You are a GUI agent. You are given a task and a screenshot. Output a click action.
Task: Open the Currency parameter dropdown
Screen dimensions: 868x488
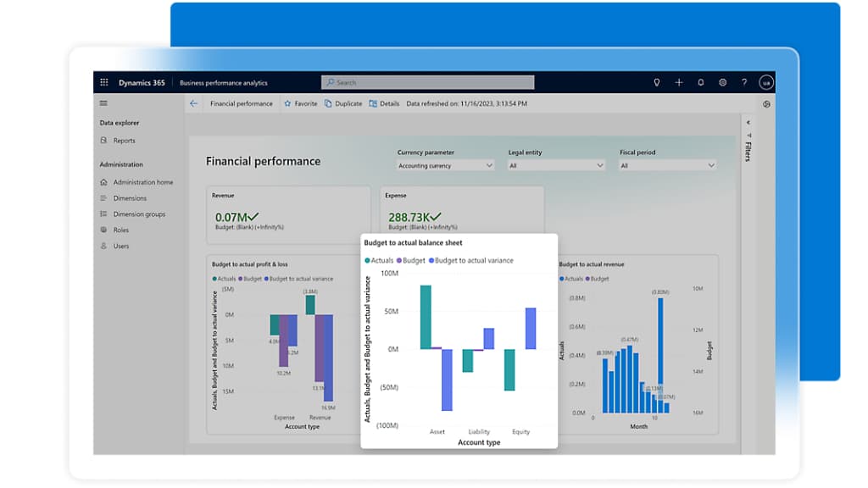pyautogui.click(x=445, y=166)
